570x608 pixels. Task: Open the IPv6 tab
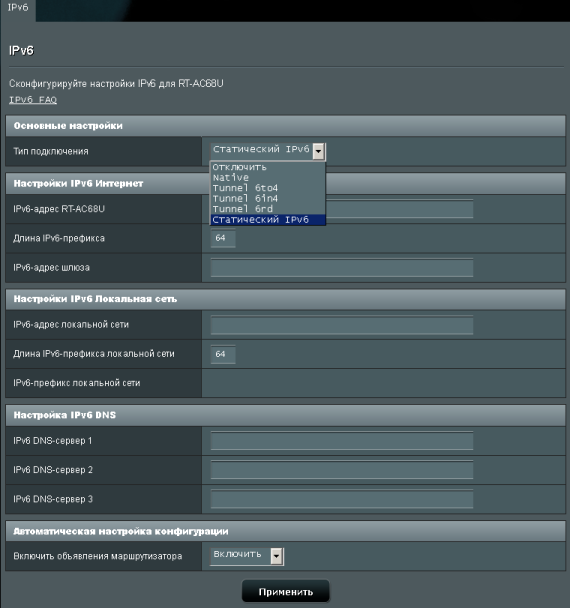[18, 9]
